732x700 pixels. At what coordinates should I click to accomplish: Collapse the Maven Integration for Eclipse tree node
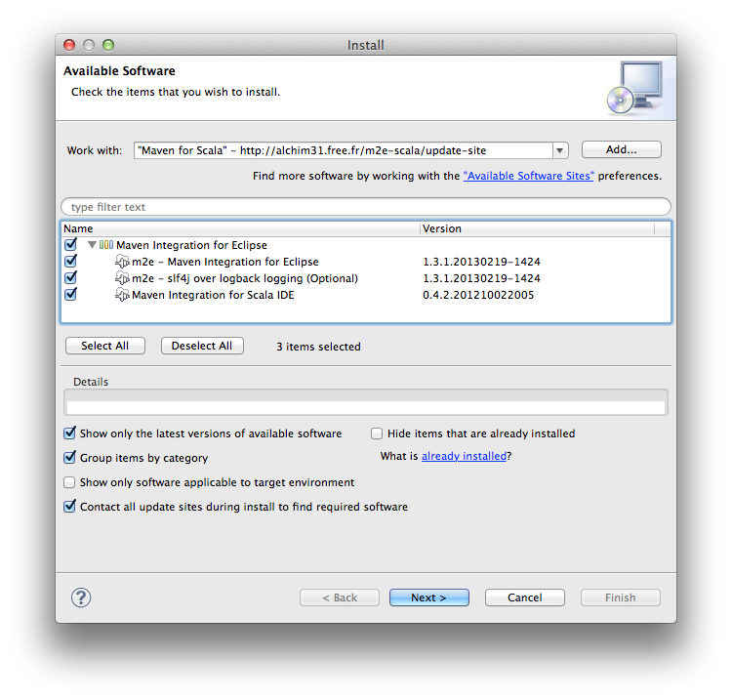point(92,245)
